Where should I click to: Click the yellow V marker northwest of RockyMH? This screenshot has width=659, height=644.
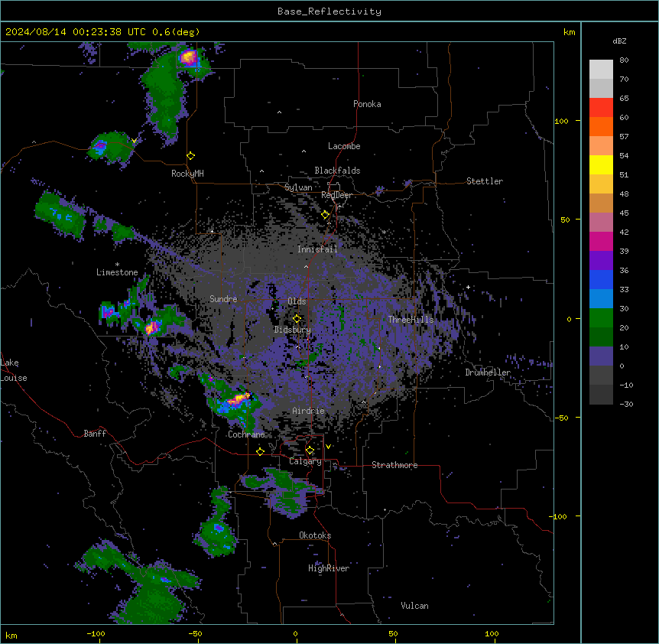coord(134,141)
